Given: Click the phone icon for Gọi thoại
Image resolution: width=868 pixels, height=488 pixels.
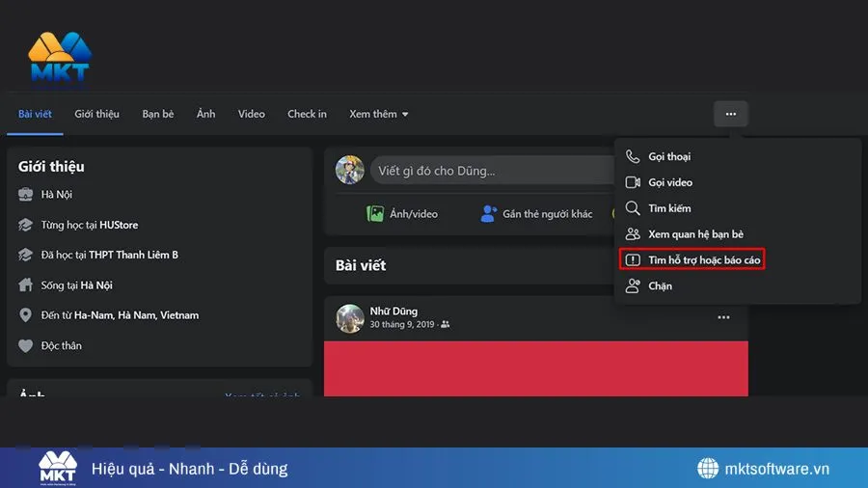Looking at the screenshot, I should [x=633, y=156].
